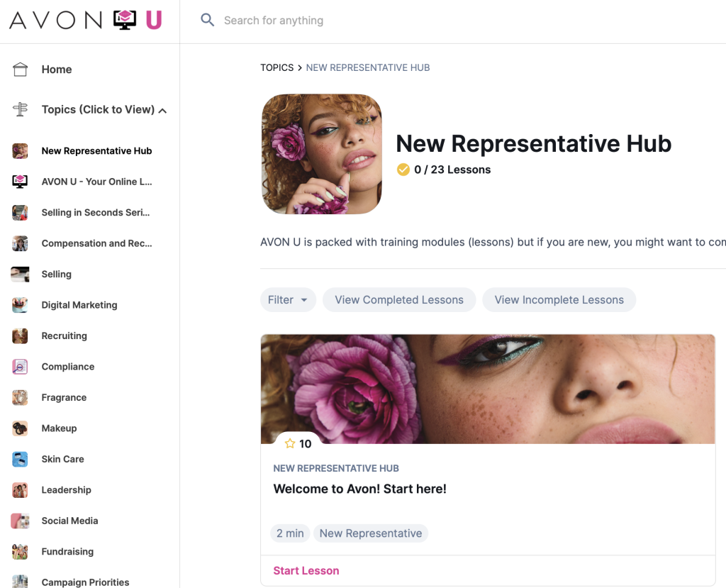Click the Compliance document icon
This screenshot has height=588, width=726.
pos(20,367)
